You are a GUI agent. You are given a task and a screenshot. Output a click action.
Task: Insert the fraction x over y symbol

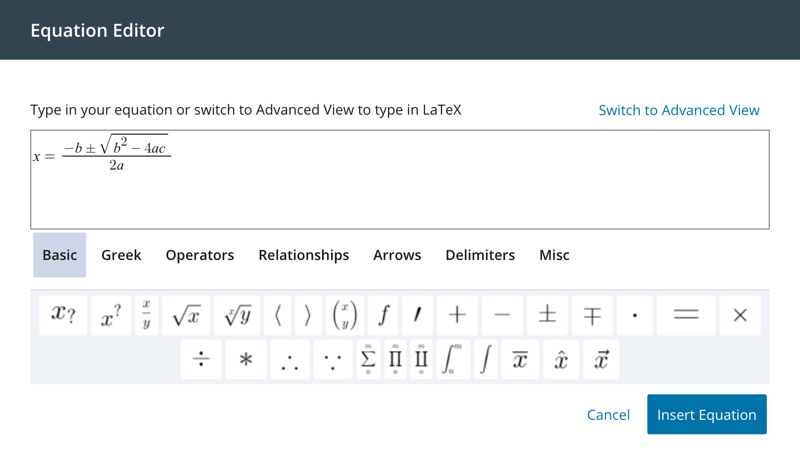point(146,315)
